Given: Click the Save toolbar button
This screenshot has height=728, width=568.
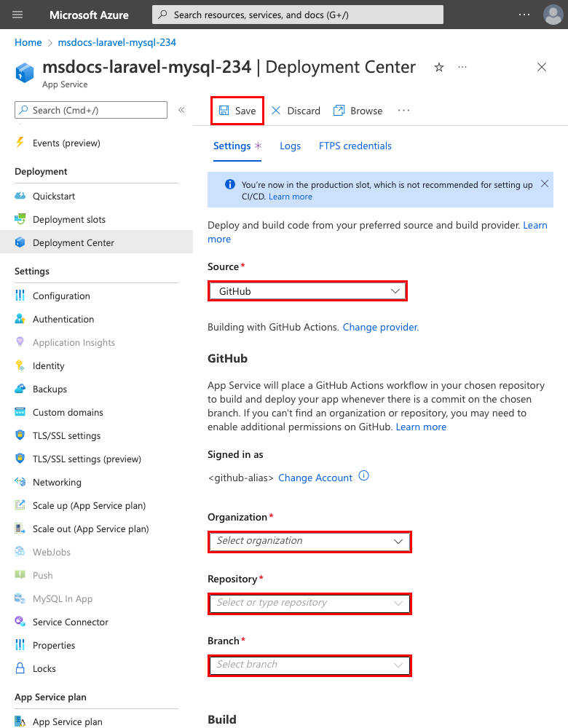Looking at the screenshot, I should [237, 111].
